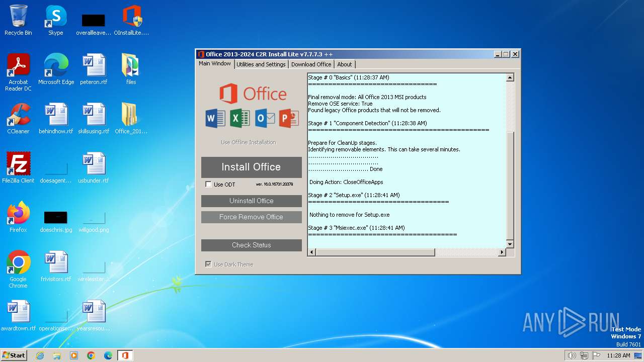Click the Check Status button
Viewport: 644px width, 362px height.
point(252,245)
